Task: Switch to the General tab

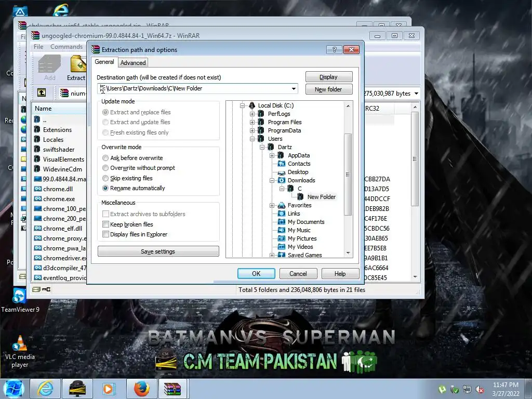Action: click(104, 62)
